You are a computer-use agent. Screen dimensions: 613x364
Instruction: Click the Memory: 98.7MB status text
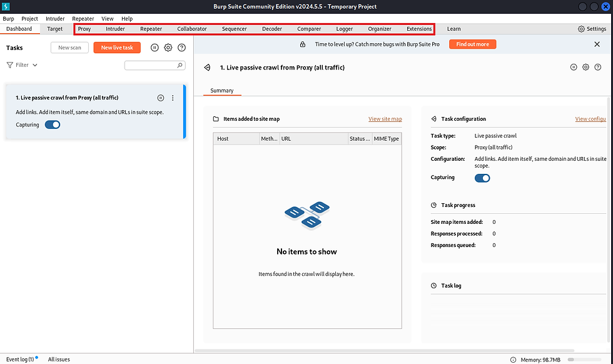tap(540, 360)
